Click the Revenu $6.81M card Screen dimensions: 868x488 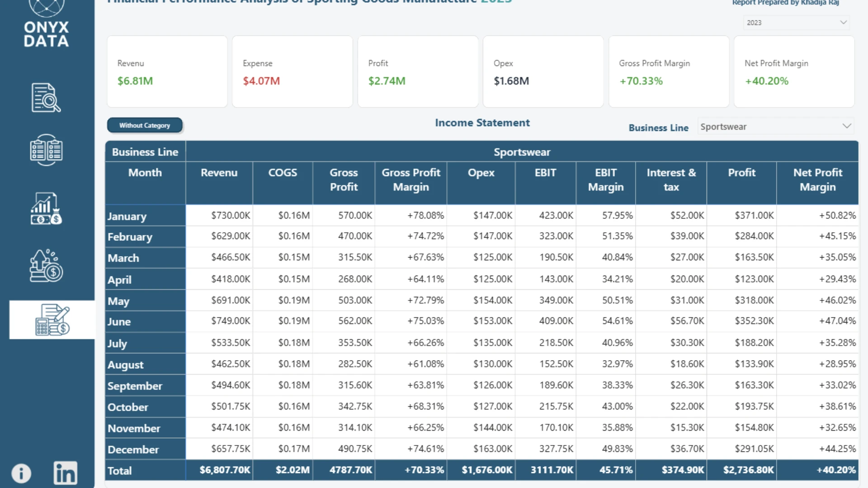(x=167, y=72)
